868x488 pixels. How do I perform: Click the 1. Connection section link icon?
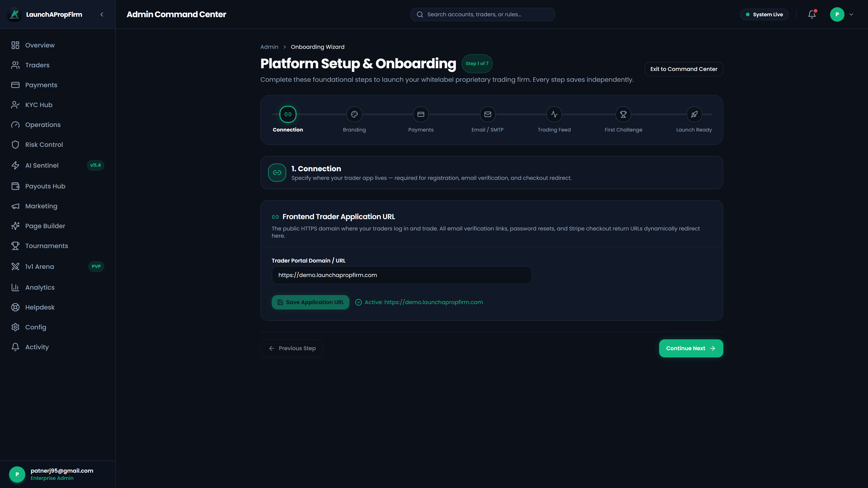tap(277, 172)
